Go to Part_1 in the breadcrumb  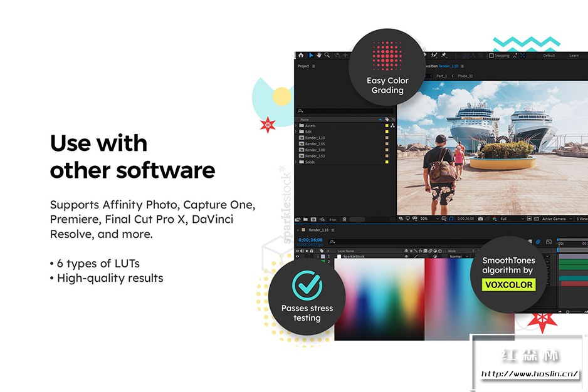tap(441, 76)
